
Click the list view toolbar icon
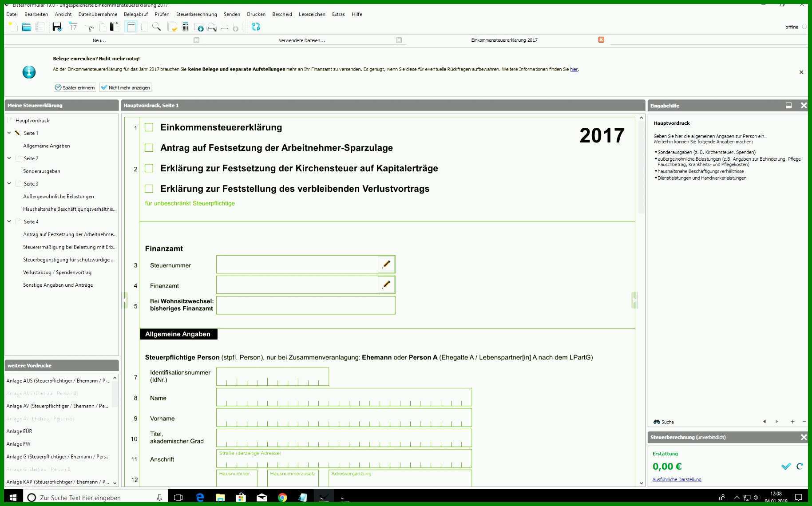tap(40, 27)
